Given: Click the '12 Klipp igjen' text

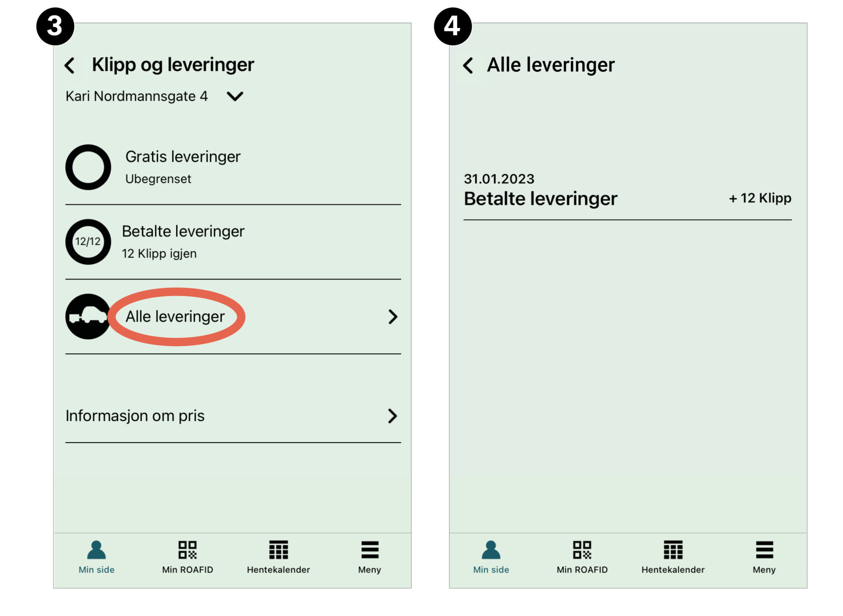Looking at the screenshot, I should (x=159, y=254).
